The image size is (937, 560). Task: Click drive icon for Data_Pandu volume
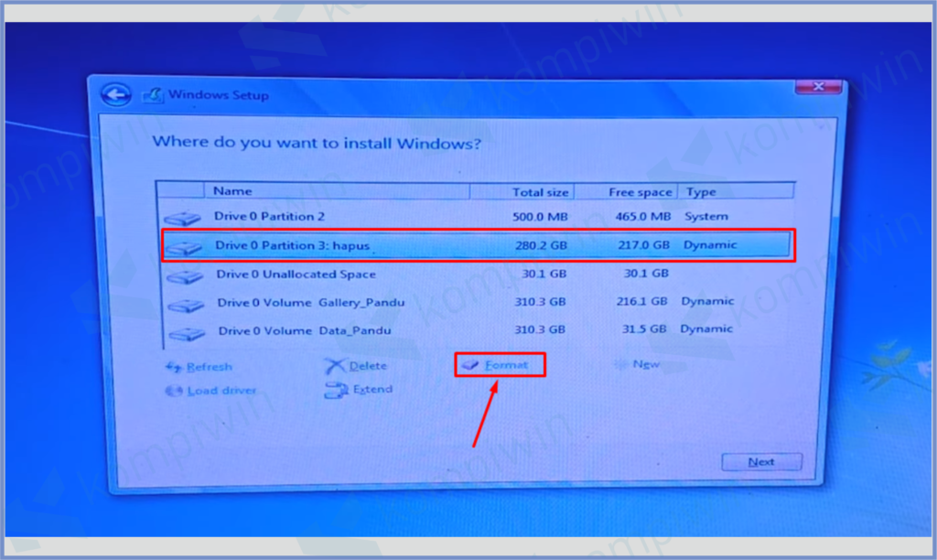[188, 331]
